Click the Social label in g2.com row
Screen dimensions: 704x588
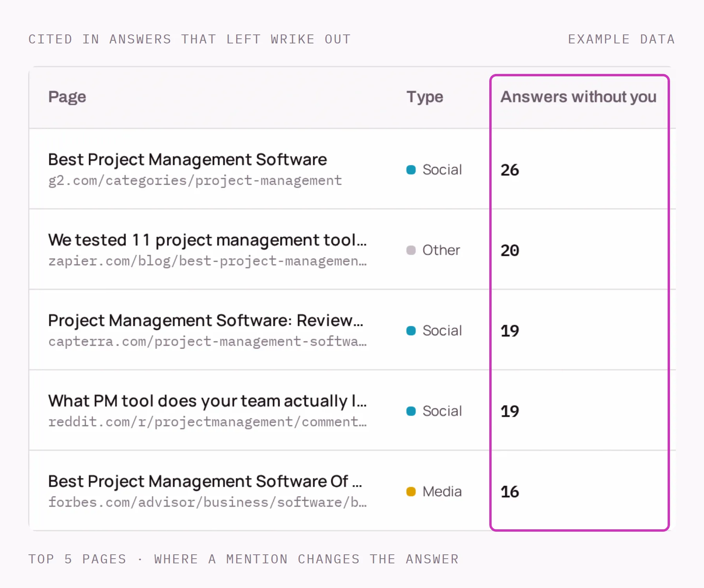coord(442,170)
